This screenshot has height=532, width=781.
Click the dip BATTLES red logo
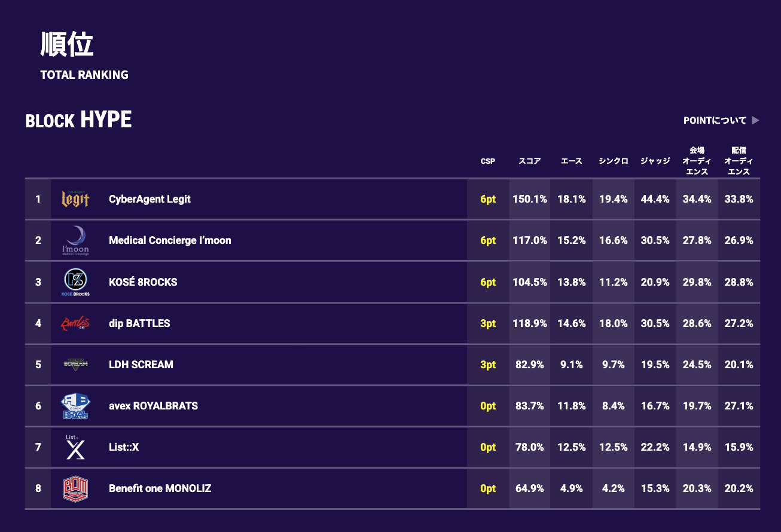(x=75, y=323)
